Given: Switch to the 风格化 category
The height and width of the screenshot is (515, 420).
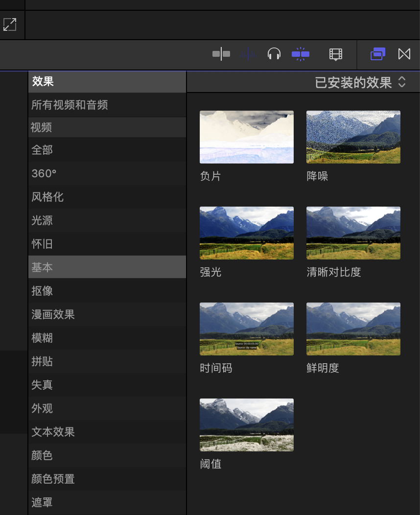Looking at the screenshot, I should pos(47,197).
